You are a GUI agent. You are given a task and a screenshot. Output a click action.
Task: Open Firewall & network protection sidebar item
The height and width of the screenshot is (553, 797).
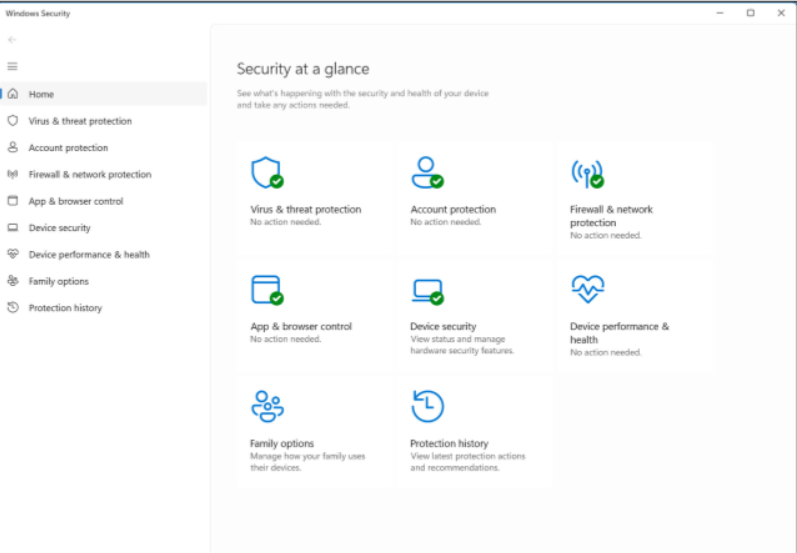(89, 175)
